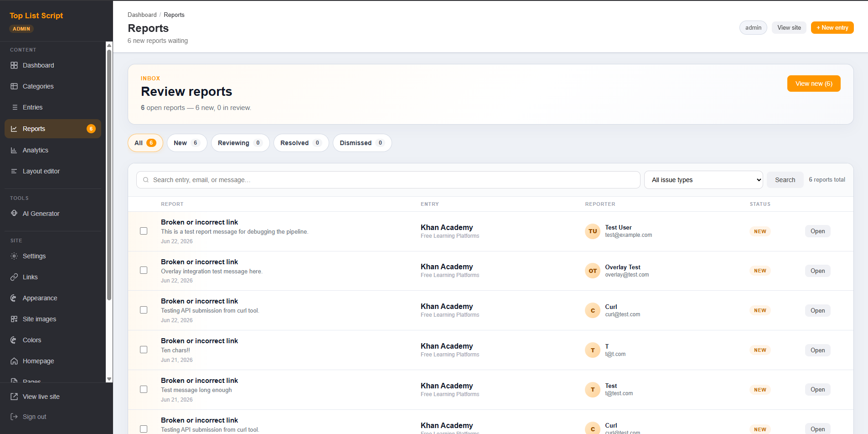Open the t@t.com report

817,350
